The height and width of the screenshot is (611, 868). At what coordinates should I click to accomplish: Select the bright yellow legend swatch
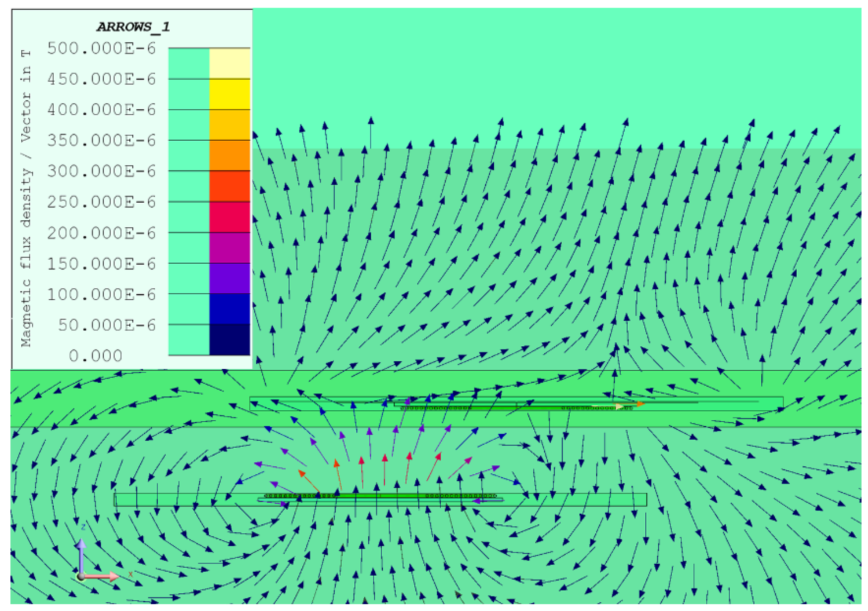pos(230,94)
